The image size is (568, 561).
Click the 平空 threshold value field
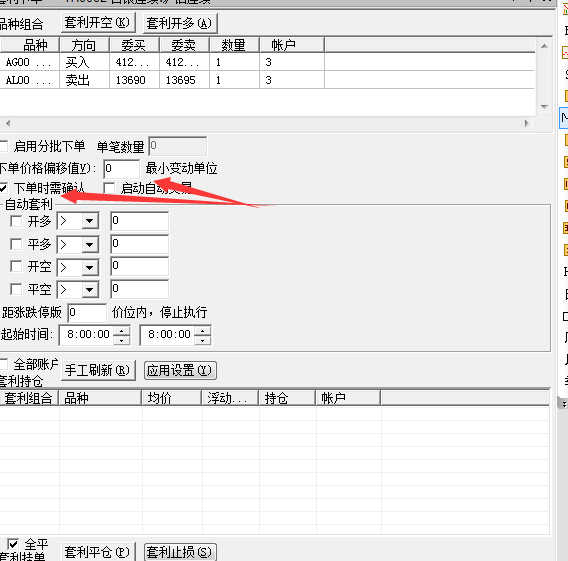[x=139, y=289]
